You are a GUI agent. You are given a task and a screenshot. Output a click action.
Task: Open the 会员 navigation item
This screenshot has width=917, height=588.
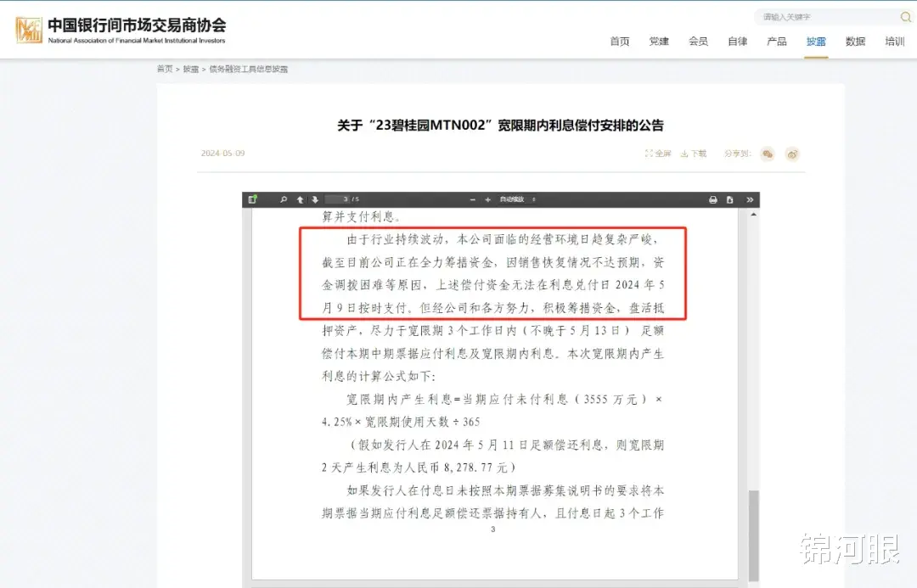pyautogui.click(x=698, y=42)
